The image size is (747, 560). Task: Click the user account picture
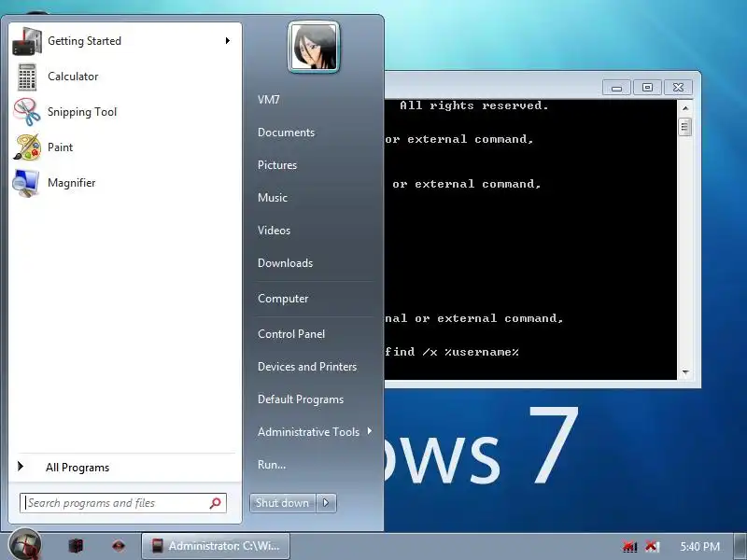(x=314, y=48)
